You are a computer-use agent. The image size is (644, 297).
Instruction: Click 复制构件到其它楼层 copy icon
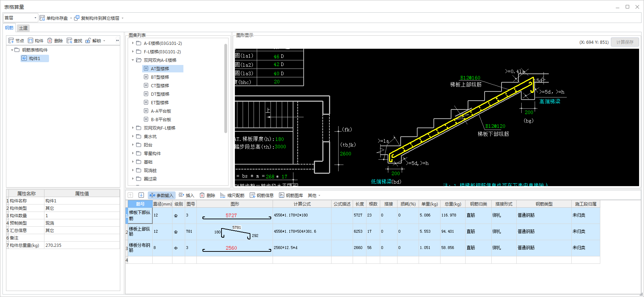point(77,18)
